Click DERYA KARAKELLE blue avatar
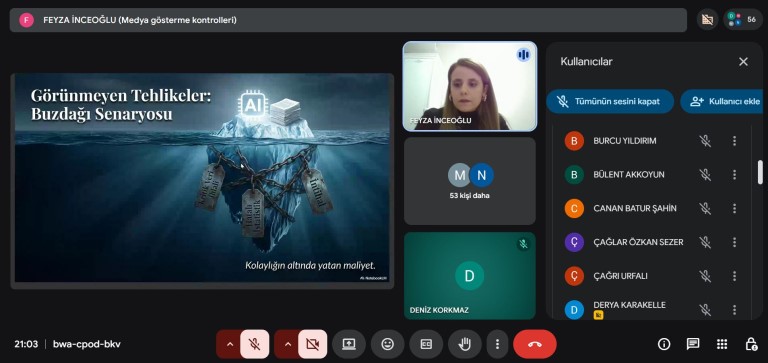 (574, 310)
